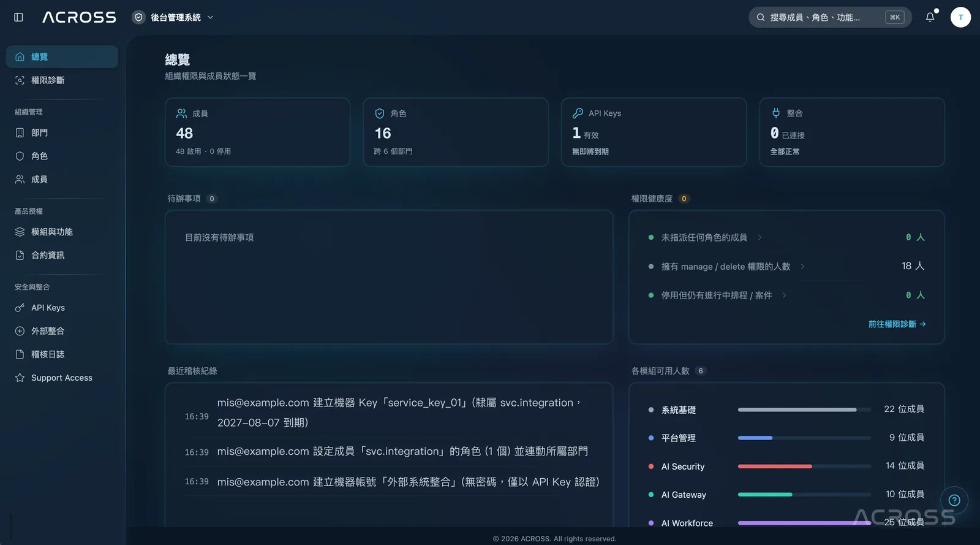The height and width of the screenshot is (545, 980).
Task: Select 總覽 in the sidebar
Action: coord(62,56)
